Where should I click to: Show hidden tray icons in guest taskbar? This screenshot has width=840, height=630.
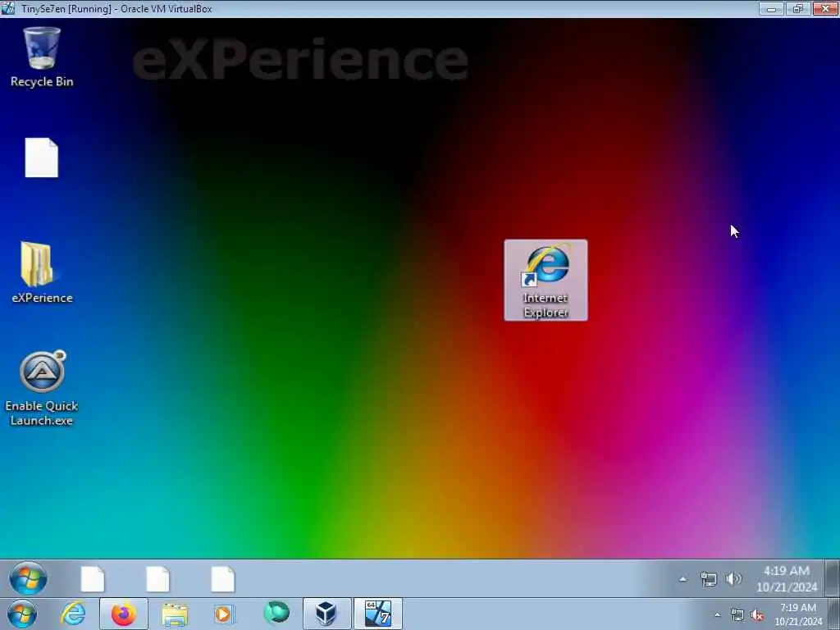pyautogui.click(x=682, y=579)
